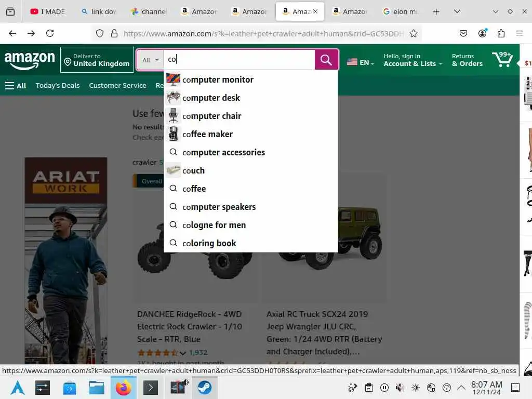532x399 pixels.
Task: Open the extensions puzzle icon
Action: tap(501, 33)
